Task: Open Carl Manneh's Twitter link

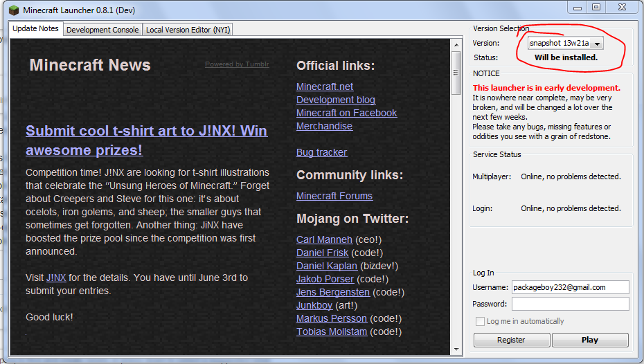Action: click(325, 239)
